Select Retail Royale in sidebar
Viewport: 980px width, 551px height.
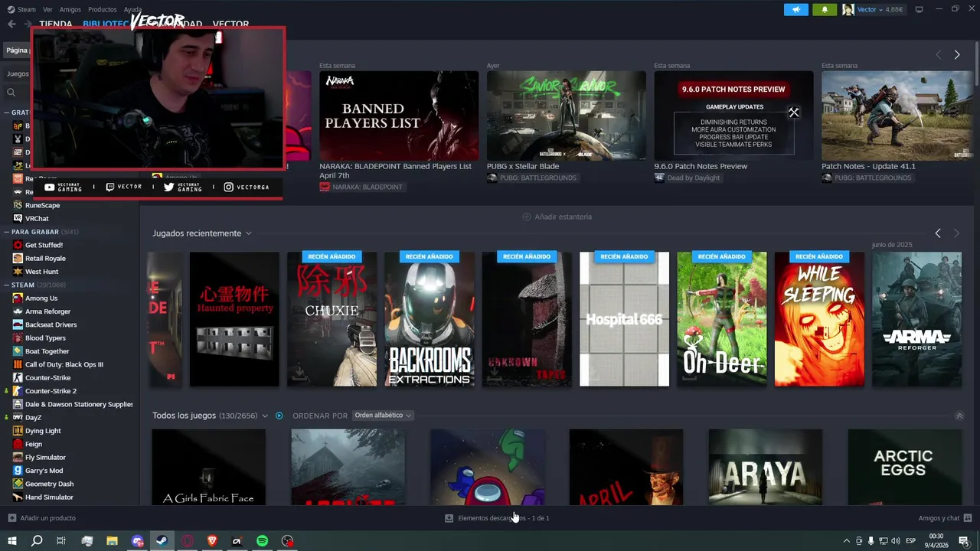(x=45, y=258)
